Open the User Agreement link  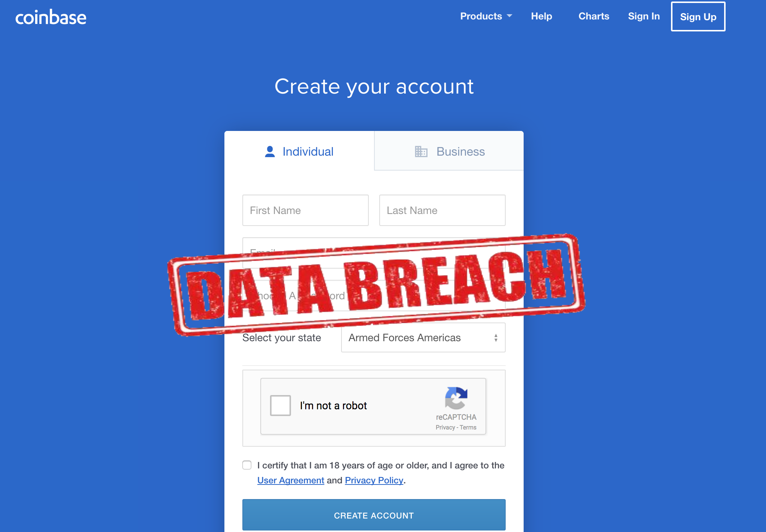(291, 480)
